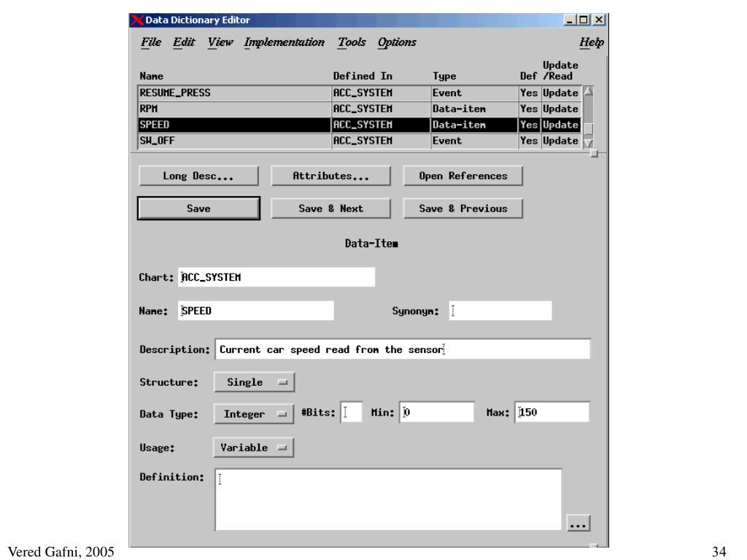Click the ellipsis button beside Definition box
Image resolution: width=747 pixels, height=560 pixels.
tap(578, 523)
